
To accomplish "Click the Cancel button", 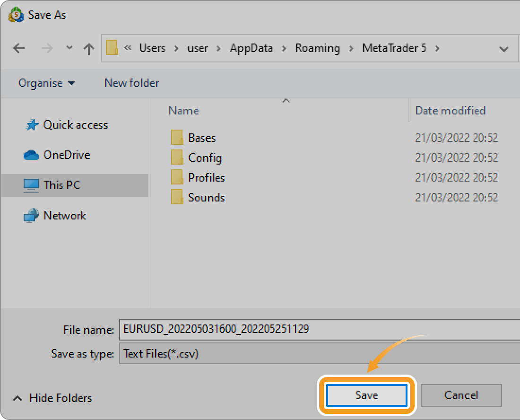I will click(x=461, y=395).
